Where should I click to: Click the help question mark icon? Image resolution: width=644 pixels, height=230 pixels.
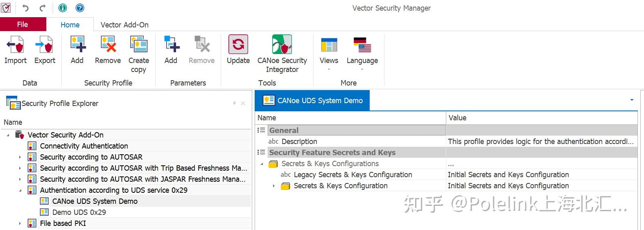point(80,8)
